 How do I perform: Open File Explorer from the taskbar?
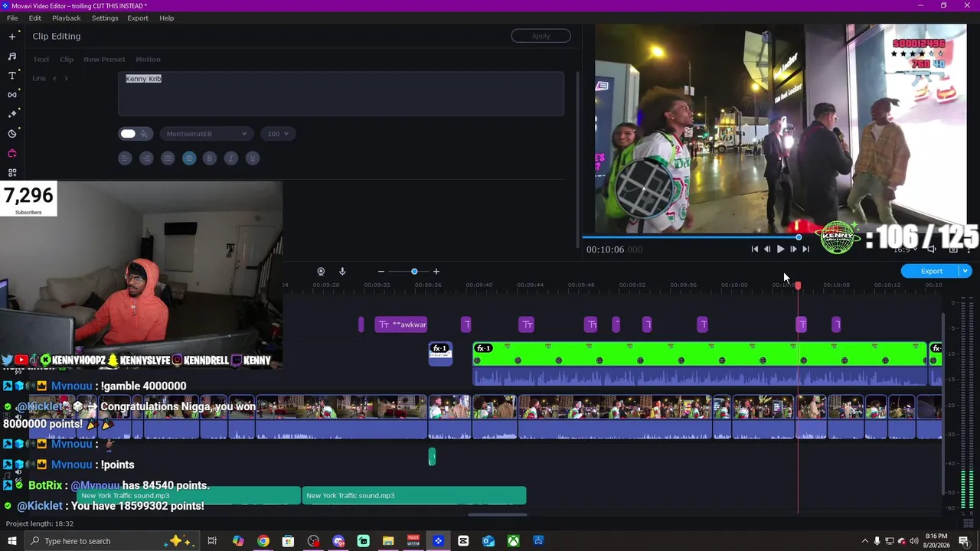(x=388, y=541)
